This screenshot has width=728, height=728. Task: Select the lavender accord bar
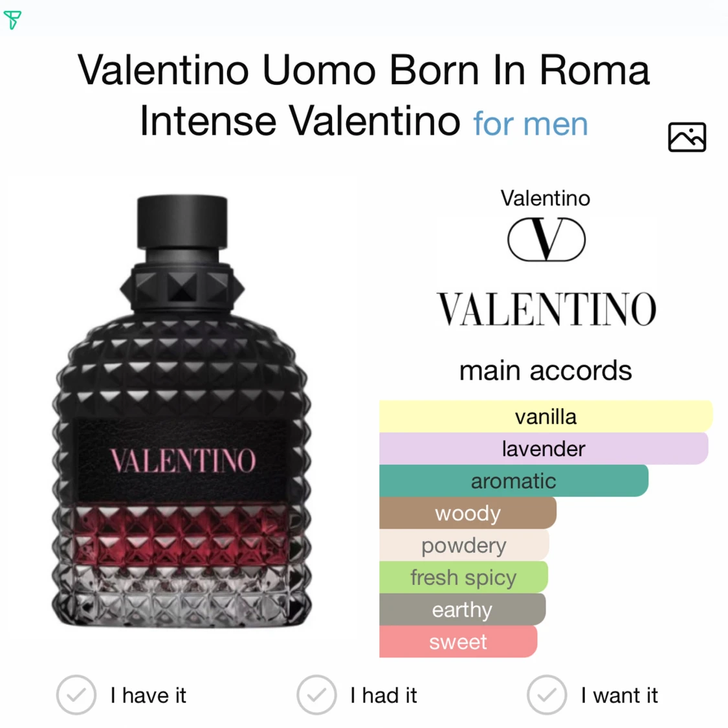[544, 448]
